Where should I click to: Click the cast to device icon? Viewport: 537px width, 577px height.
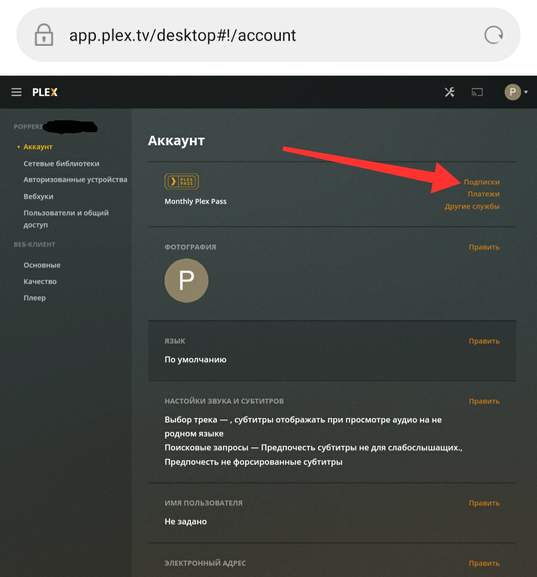(x=477, y=92)
